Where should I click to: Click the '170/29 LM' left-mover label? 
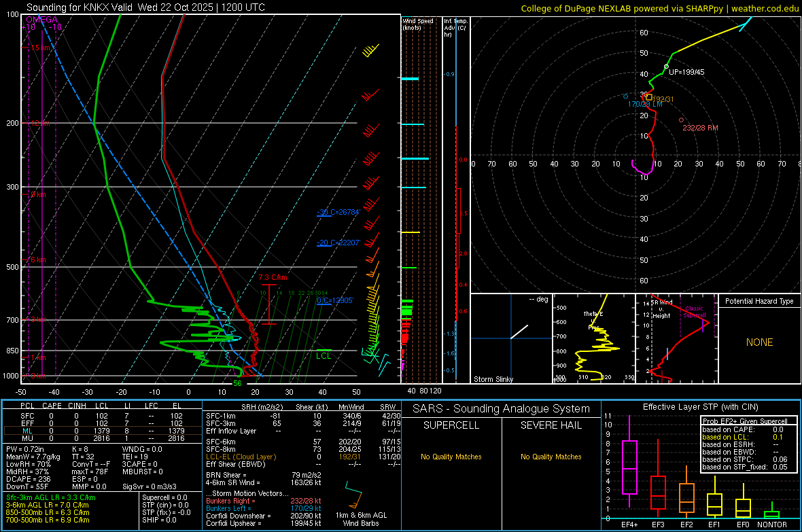(x=645, y=104)
